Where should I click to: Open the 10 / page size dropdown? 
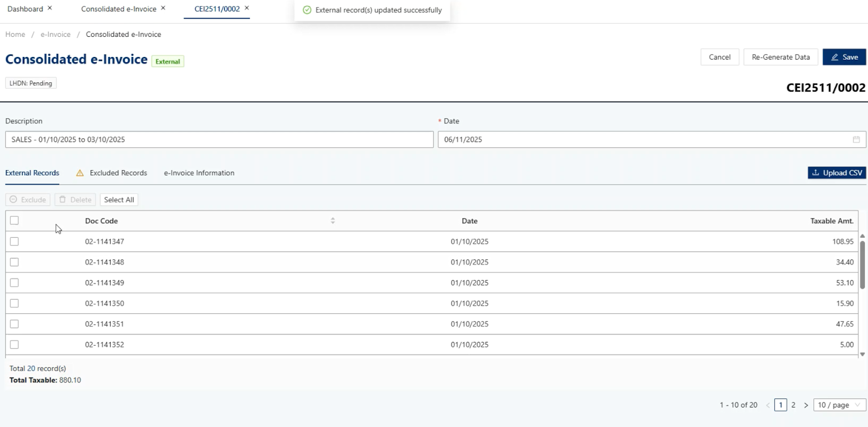pyautogui.click(x=839, y=405)
